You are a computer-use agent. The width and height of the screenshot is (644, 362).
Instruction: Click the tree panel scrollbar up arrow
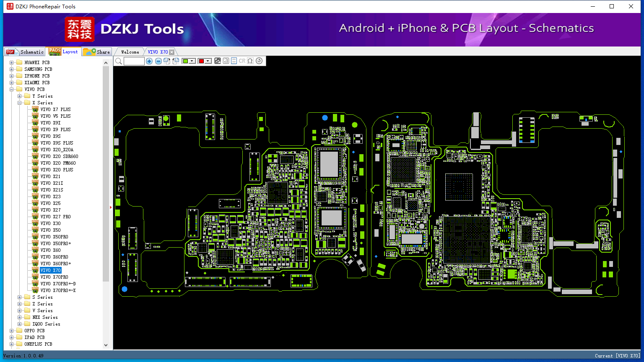106,63
